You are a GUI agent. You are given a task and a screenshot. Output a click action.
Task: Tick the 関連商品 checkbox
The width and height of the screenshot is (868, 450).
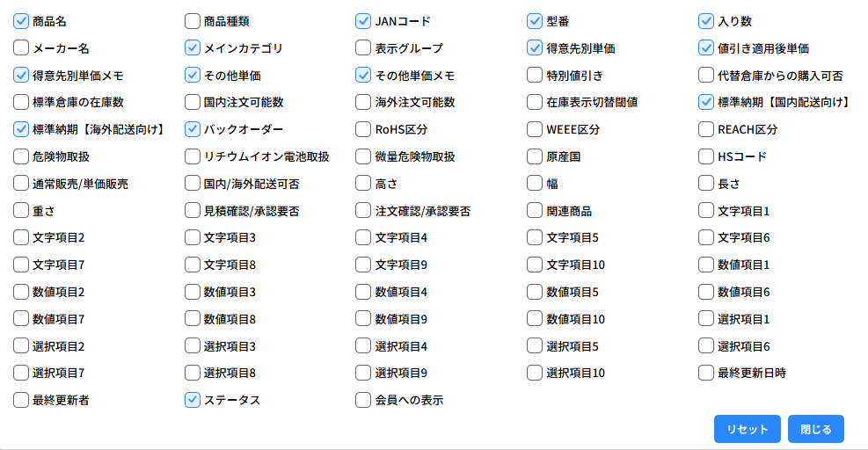point(535,211)
